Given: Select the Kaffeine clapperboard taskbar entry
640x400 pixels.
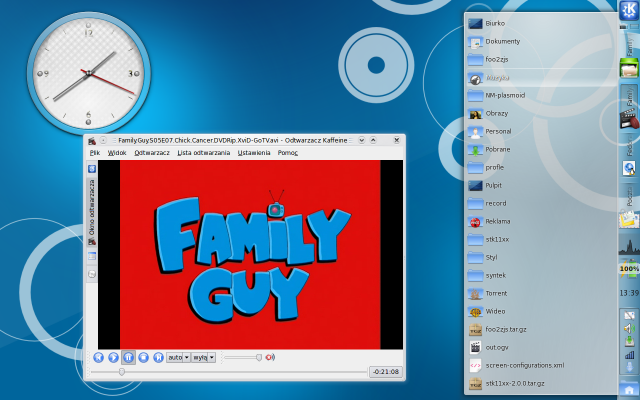Looking at the screenshot, I should 629,107.
